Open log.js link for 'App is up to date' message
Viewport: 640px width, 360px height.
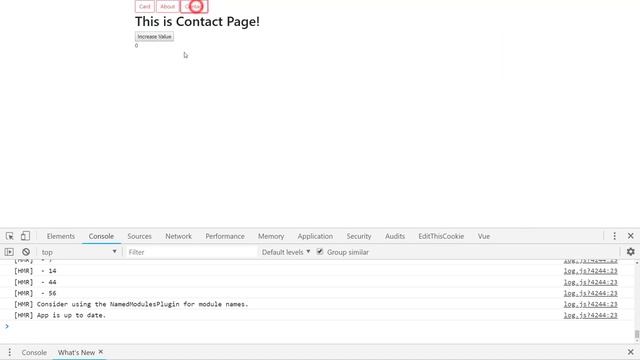coord(590,315)
